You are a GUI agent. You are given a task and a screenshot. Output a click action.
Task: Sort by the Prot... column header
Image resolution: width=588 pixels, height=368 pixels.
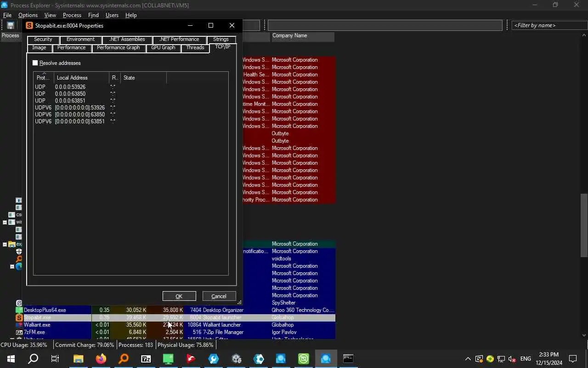click(x=44, y=78)
